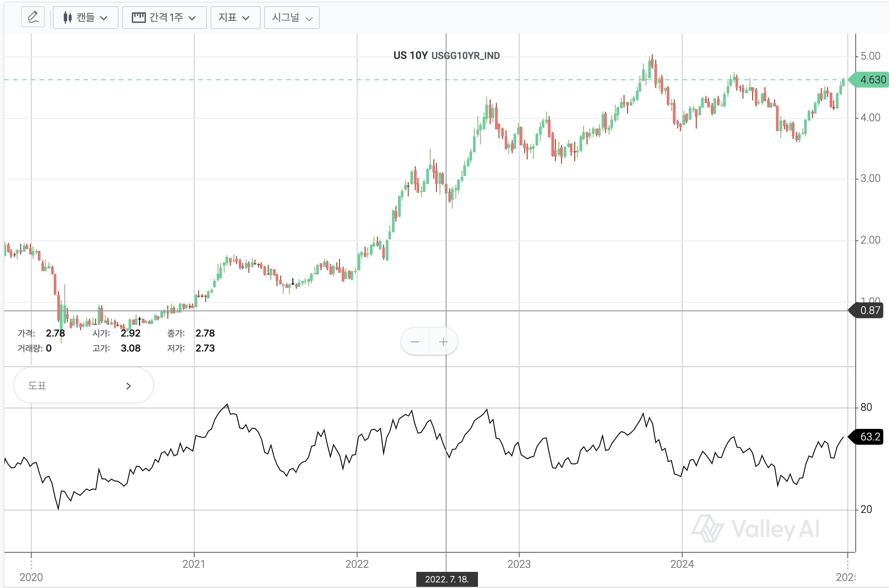Click the pencil drawing tool icon
This screenshot has height=588, width=889.
[x=33, y=17]
